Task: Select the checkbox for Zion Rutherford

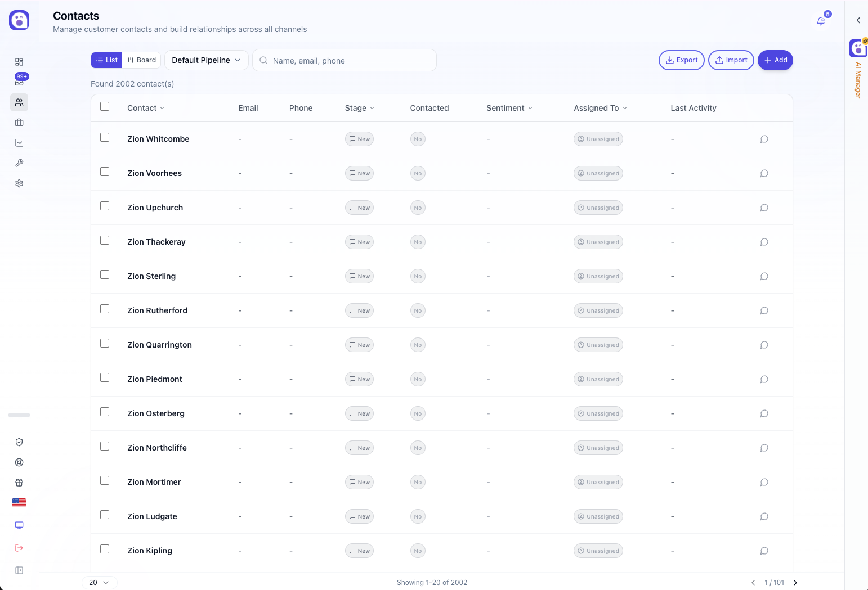Action: pyautogui.click(x=105, y=309)
